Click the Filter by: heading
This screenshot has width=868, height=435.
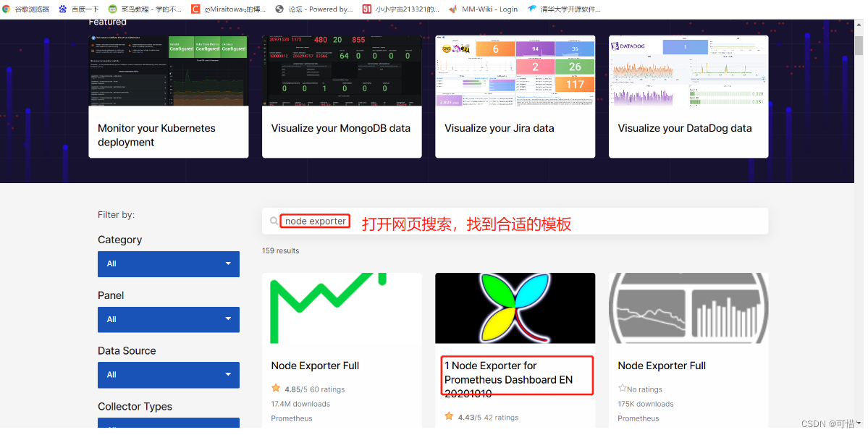click(117, 215)
